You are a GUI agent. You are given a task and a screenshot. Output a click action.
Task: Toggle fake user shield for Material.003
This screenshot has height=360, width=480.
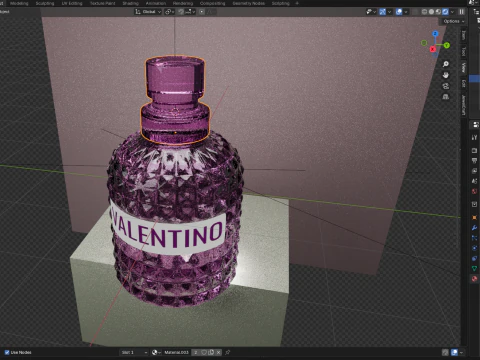(x=204, y=352)
